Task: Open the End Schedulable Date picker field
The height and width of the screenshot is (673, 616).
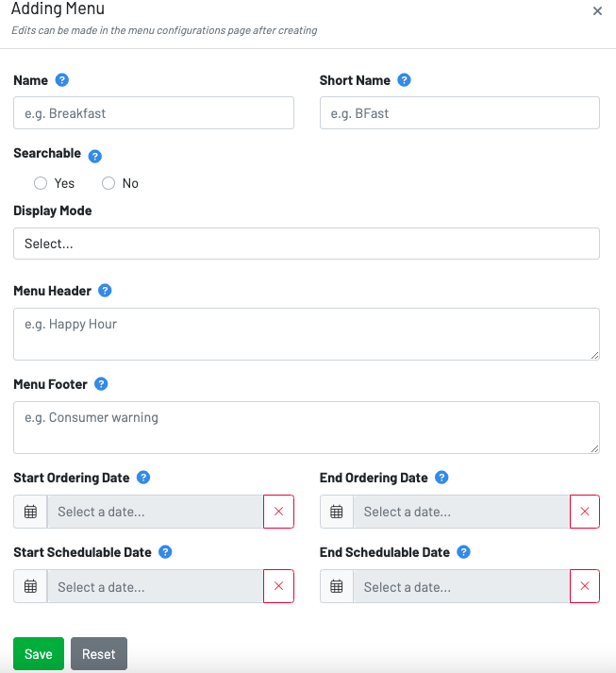Action: click(x=461, y=586)
